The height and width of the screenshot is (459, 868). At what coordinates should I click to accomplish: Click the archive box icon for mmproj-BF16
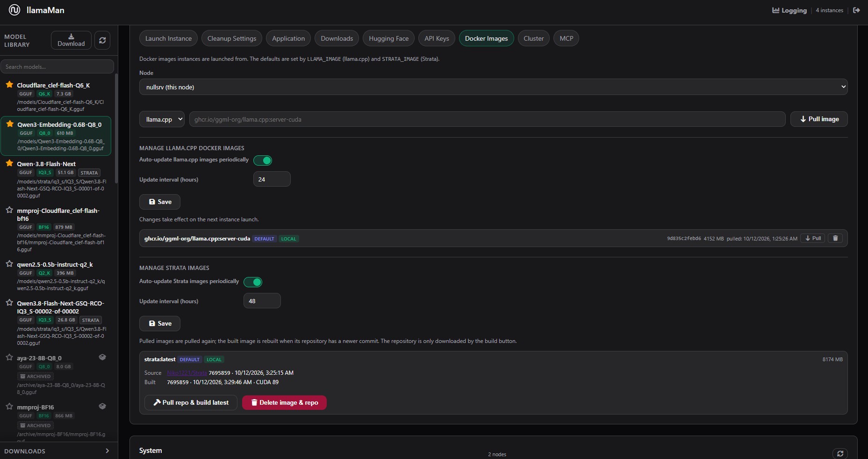[x=102, y=407]
